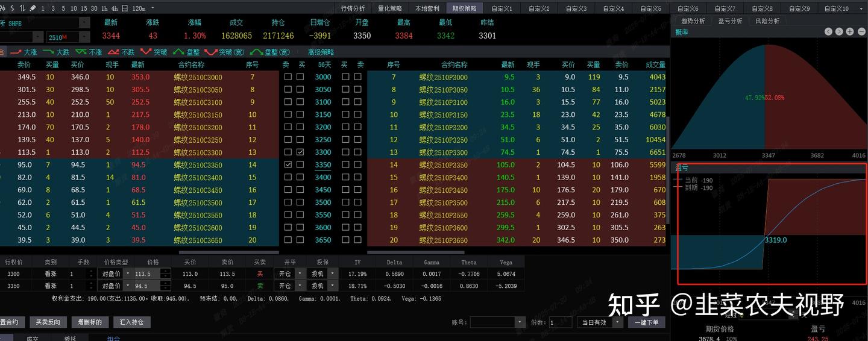Select the eraser drawing tool in toolbar
This screenshot has height=341, width=868.
pyautogui.click(x=33, y=8)
